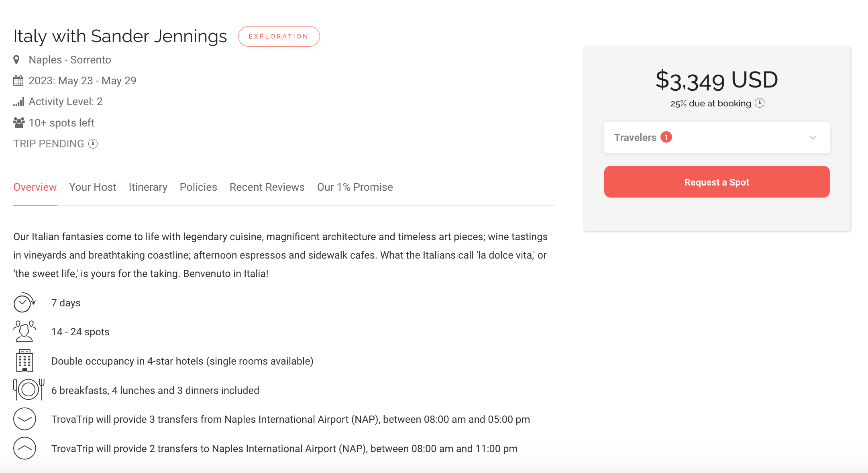The width and height of the screenshot is (868, 473).
Task: Expand the Travelers dropdown
Action: coord(717,137)
